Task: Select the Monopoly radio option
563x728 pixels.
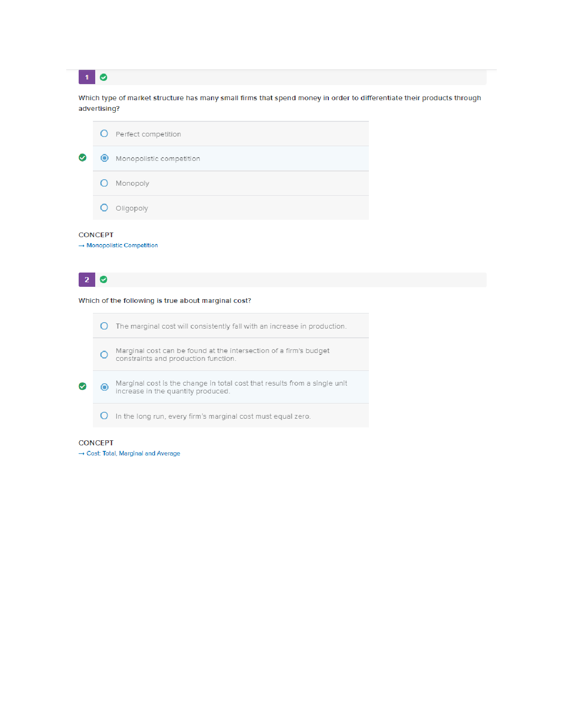Action: click(x=104, y=183)
